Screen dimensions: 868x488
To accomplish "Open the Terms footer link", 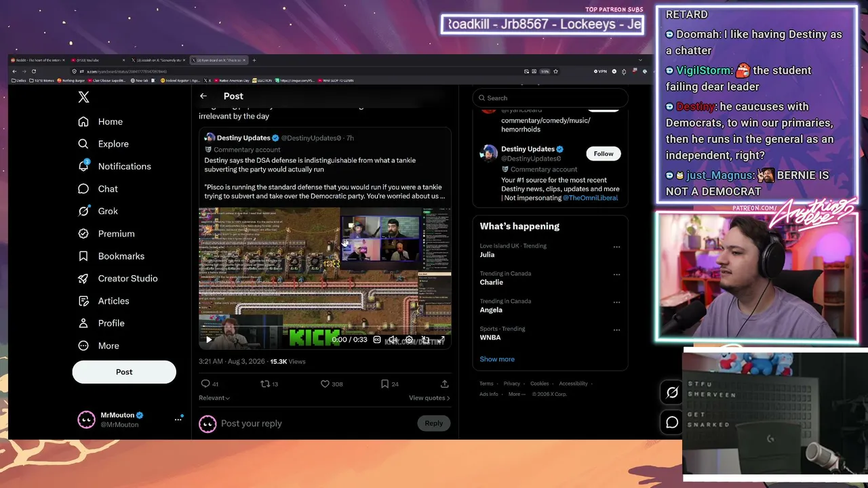I will coord(486,384).
